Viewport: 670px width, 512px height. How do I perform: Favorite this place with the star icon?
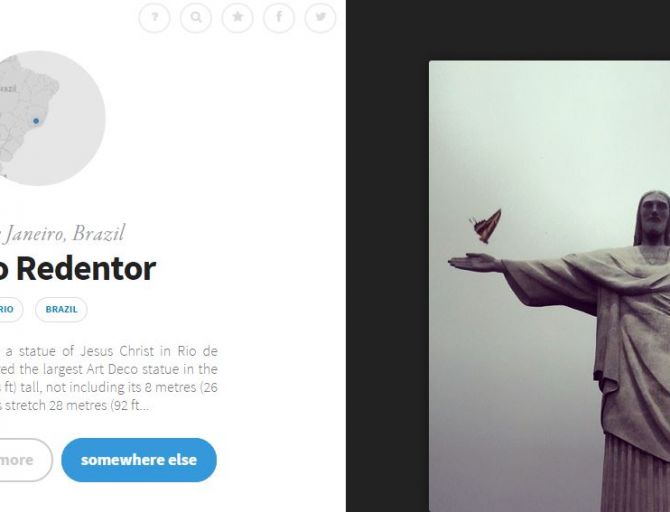237,18
